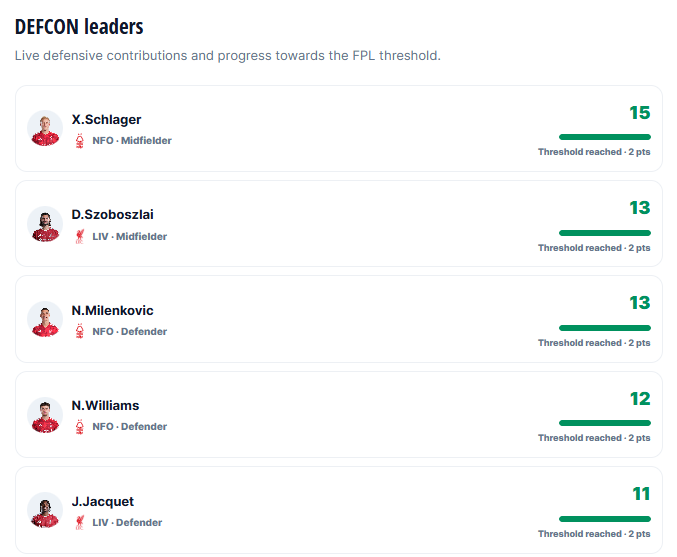Click Nottingham Forest crest beside X.Schlager
This screenshot has width=677, height=557.
click(x=79, y=141)
